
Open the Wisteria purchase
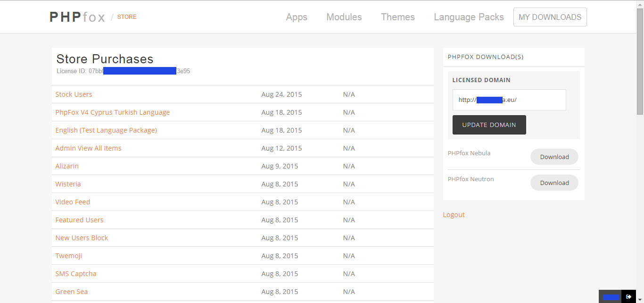click(68, 184)
